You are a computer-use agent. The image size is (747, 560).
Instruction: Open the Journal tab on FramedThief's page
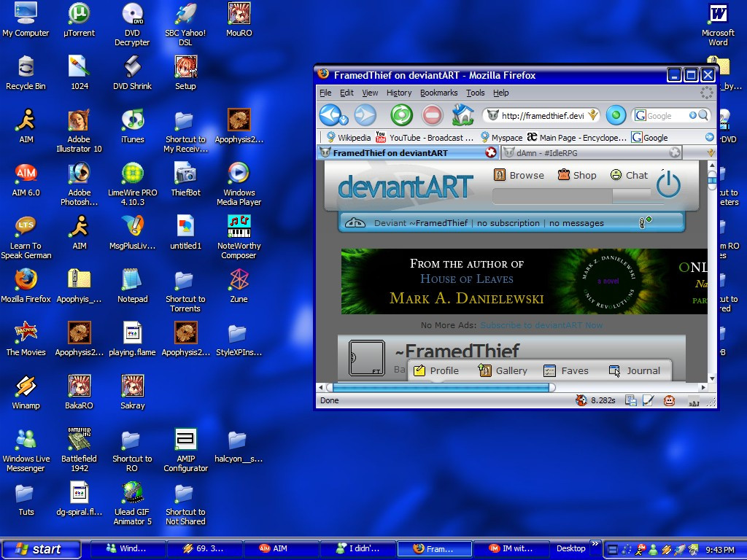635,370
